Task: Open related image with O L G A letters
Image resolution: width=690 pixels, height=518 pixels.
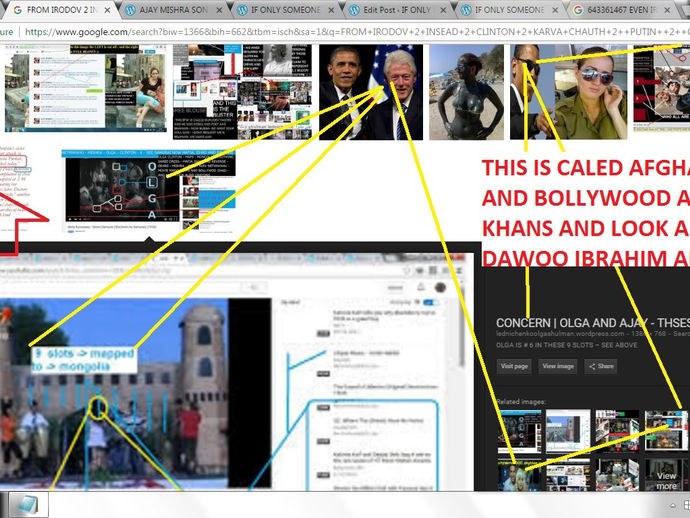Action: click(x=520, y=431)
